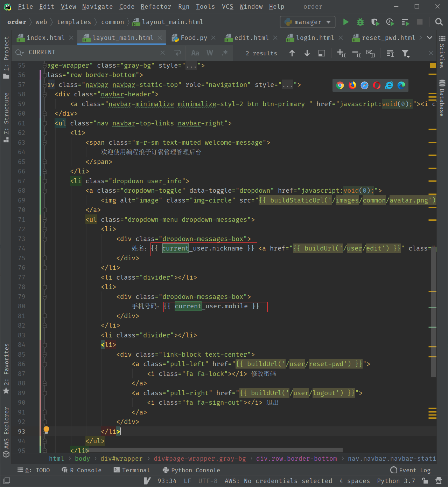Run manager with Coverage shield icon

375,22
